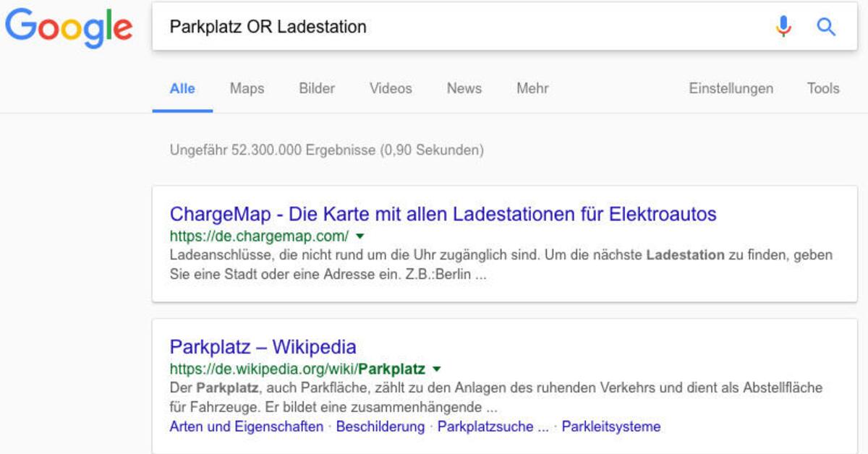The height and width of the screenshot is (454, 868).
Task: Click the Wikipedia snippet starting Der Parkplatz
Action: [495, 397]
